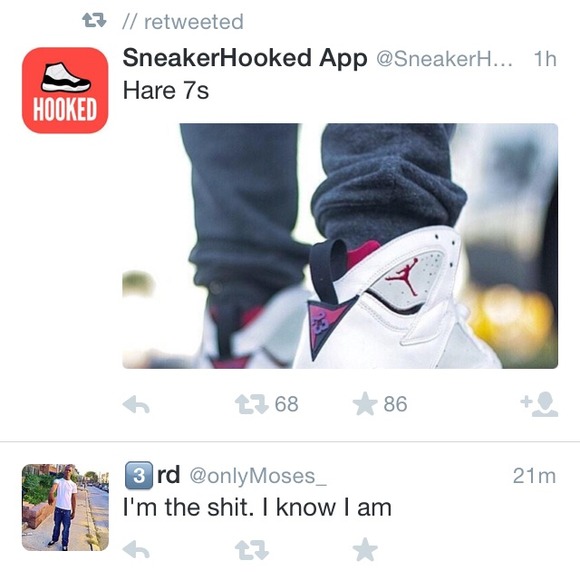Screen dimensions: 580x580
Task: Tap the 86 favorites count
Action: point(395,404)
